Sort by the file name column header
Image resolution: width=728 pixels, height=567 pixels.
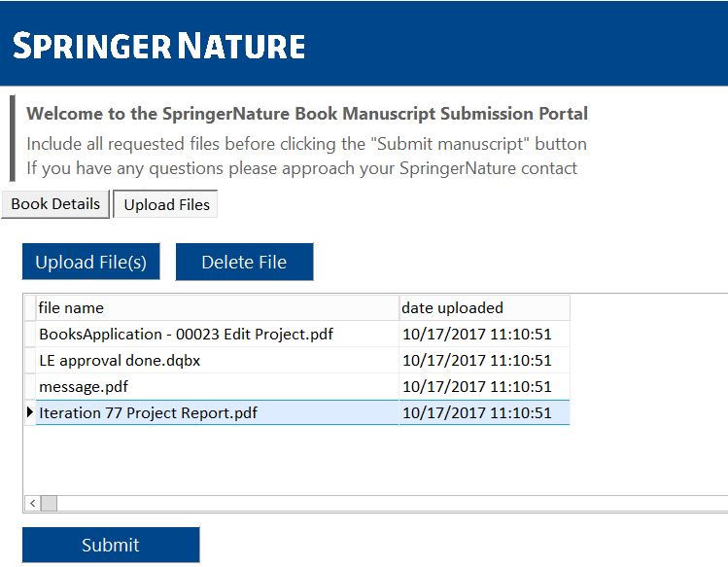click(216, 307)
